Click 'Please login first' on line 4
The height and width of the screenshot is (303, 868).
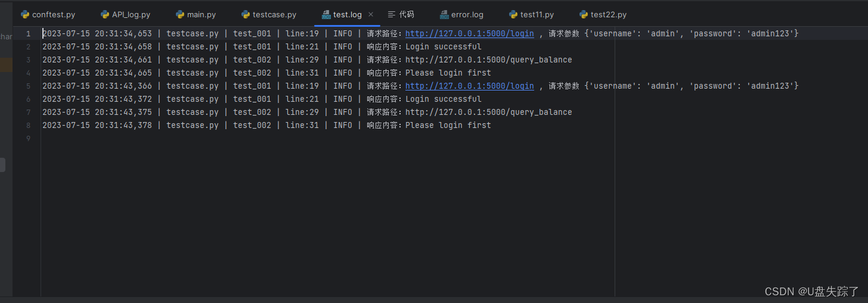click(x=448, y=73)
